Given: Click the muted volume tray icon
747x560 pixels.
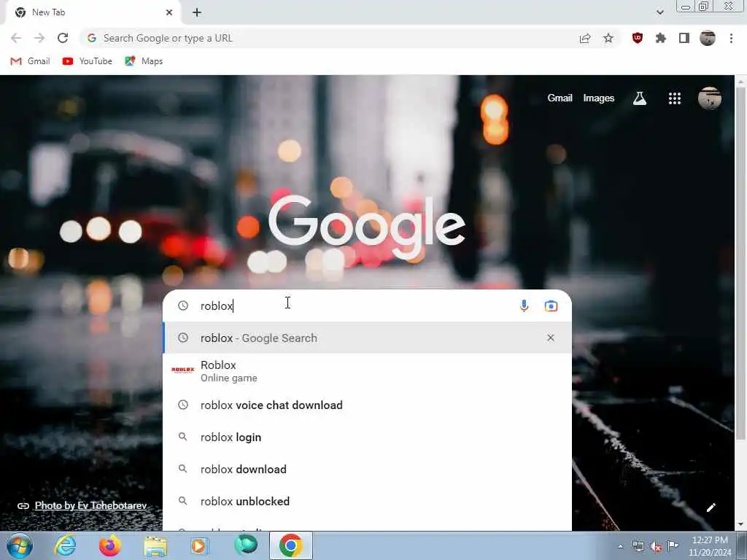Looking at the screenshot, I should 656,547.
